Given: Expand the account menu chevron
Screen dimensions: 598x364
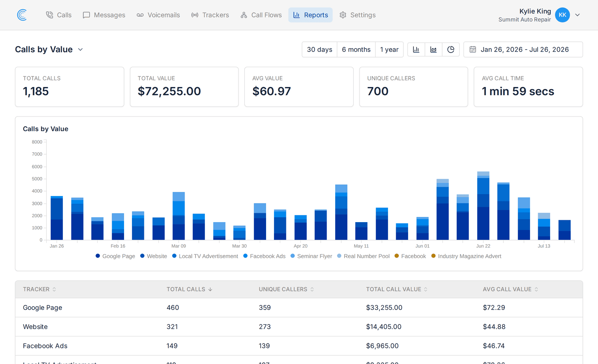Looking at the screenshot, I should coord(577,15).
